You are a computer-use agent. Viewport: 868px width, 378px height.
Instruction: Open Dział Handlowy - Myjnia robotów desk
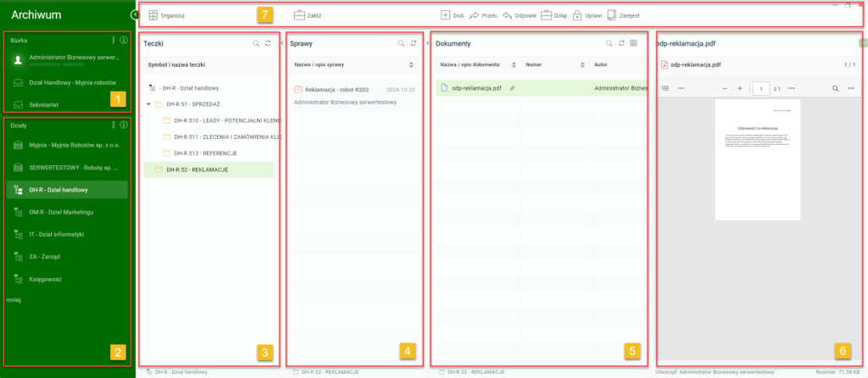(67, 82)
